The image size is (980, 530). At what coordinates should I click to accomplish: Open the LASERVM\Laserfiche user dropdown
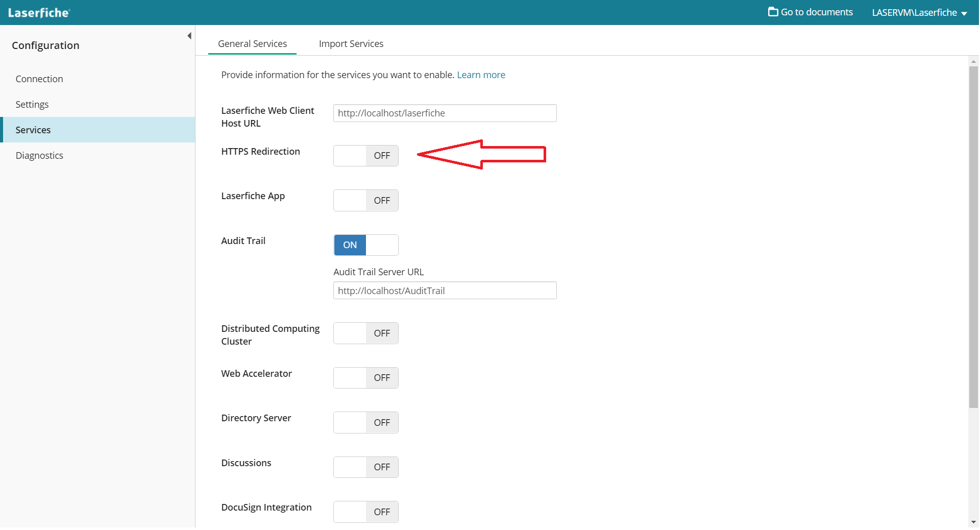919,13
